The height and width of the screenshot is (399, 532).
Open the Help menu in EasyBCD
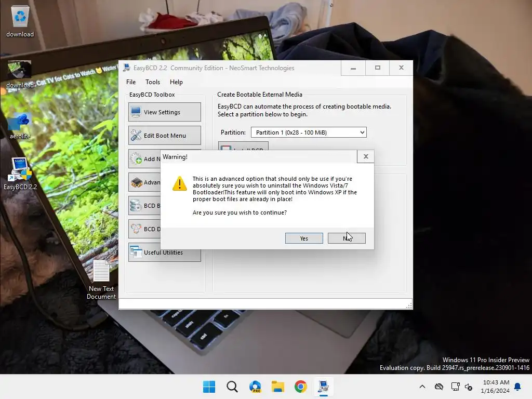click(176, 82)
